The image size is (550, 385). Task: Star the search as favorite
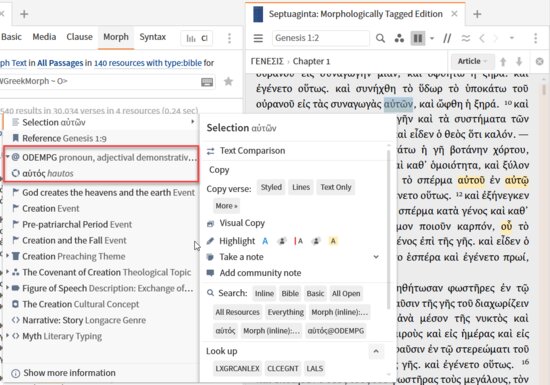228,81
